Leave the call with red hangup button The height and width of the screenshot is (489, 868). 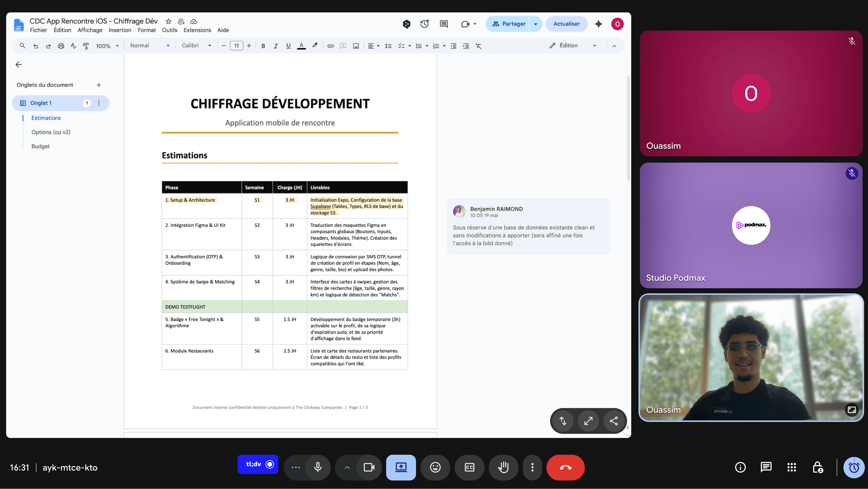(x=565, y=467)
